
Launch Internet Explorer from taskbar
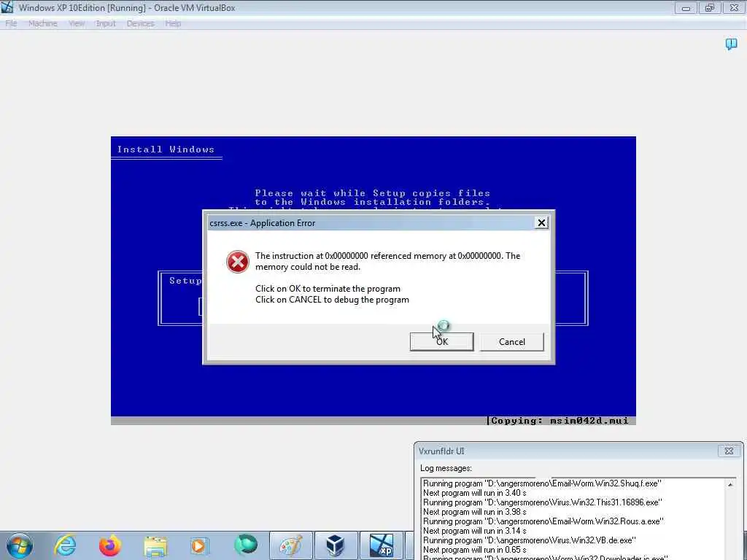pos(65,545)
